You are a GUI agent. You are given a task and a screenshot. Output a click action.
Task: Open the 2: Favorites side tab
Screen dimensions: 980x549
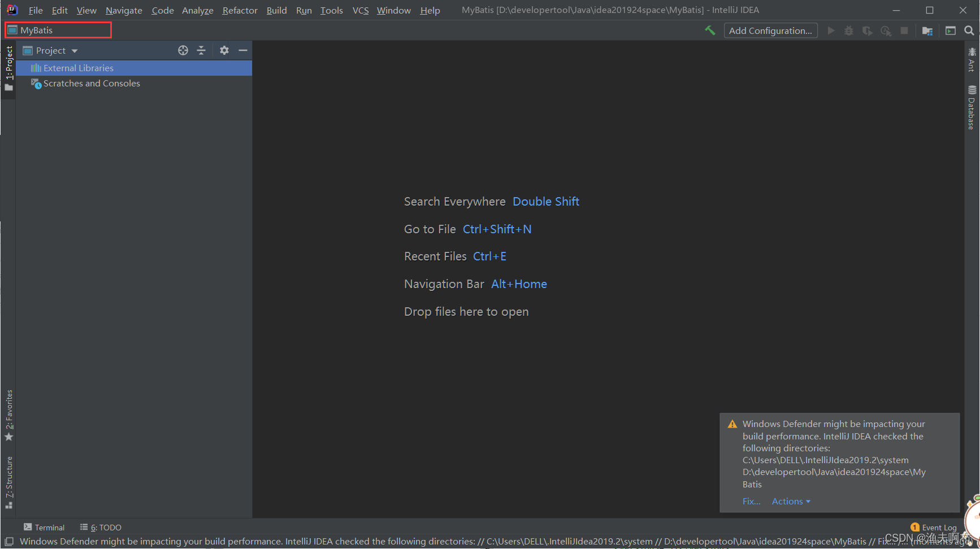coord(8,415)
